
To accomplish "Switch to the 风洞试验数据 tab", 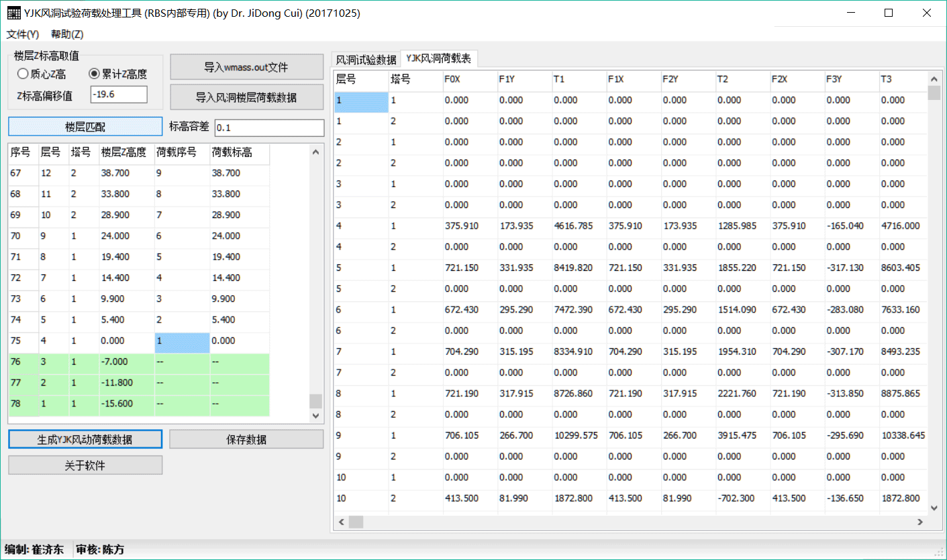I will click(x=366, y=60).
